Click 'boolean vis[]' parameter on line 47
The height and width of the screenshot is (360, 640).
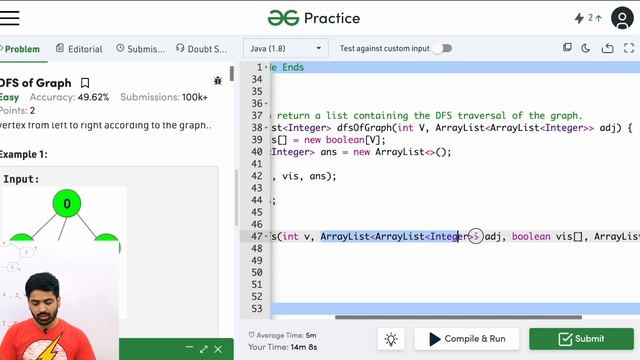coord(547,236)
